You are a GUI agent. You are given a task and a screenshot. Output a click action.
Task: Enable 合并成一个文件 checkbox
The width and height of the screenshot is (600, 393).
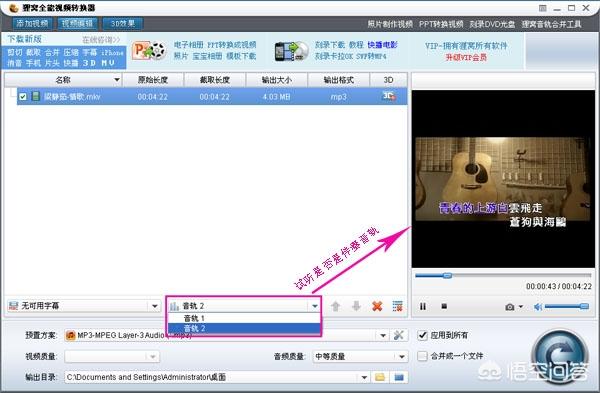pos(422,356)
